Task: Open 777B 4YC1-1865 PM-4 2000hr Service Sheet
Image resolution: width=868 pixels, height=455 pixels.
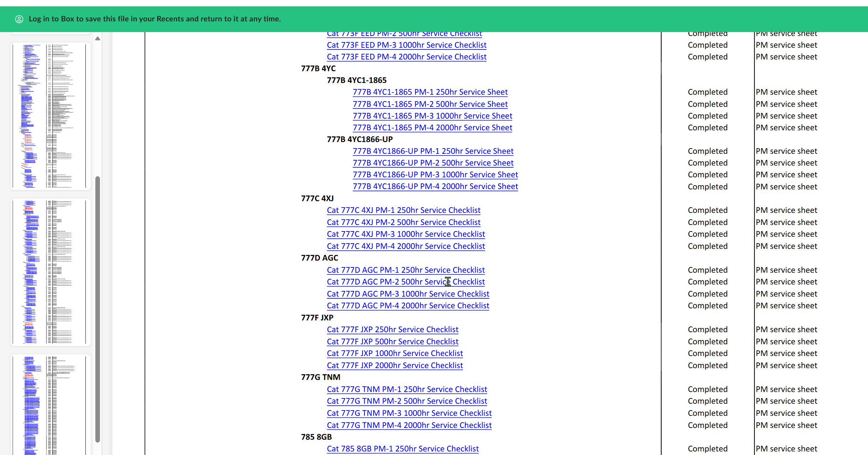Action: pyautogui.click(x=433, y=127)
